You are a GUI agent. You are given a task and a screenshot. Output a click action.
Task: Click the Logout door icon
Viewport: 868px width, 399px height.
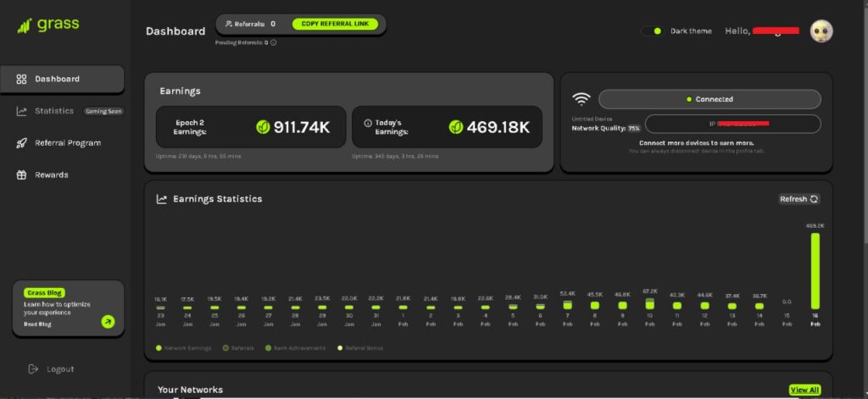click(33, 369)
